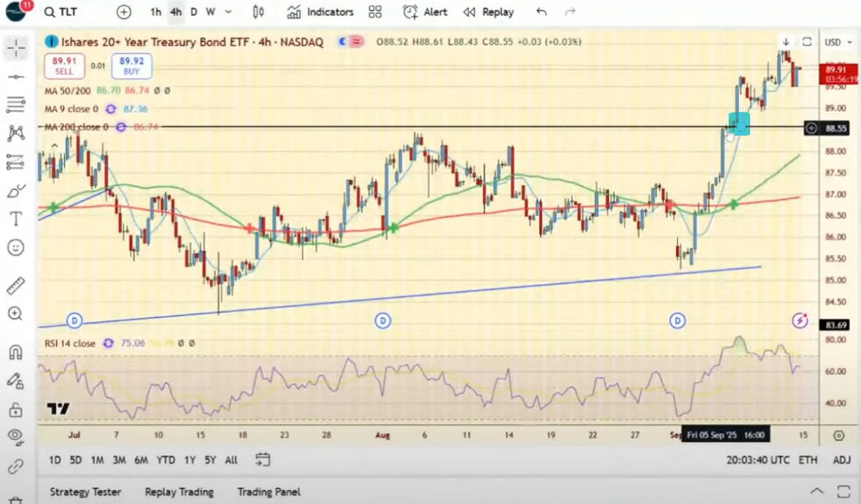The width and height of the screenshot is (861, 504).
Task: Add symbol to compare with plus icon
Action: point(124,12)
